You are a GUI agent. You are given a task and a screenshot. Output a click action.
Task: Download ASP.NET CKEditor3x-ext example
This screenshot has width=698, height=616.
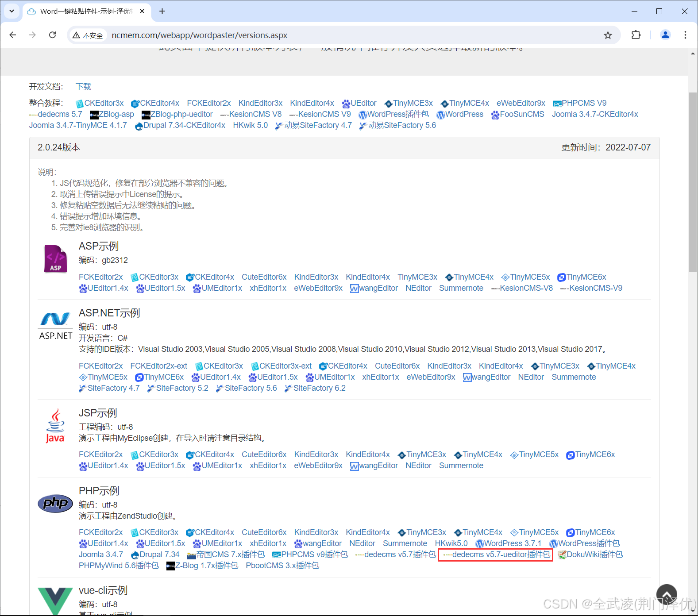point(281,366)
